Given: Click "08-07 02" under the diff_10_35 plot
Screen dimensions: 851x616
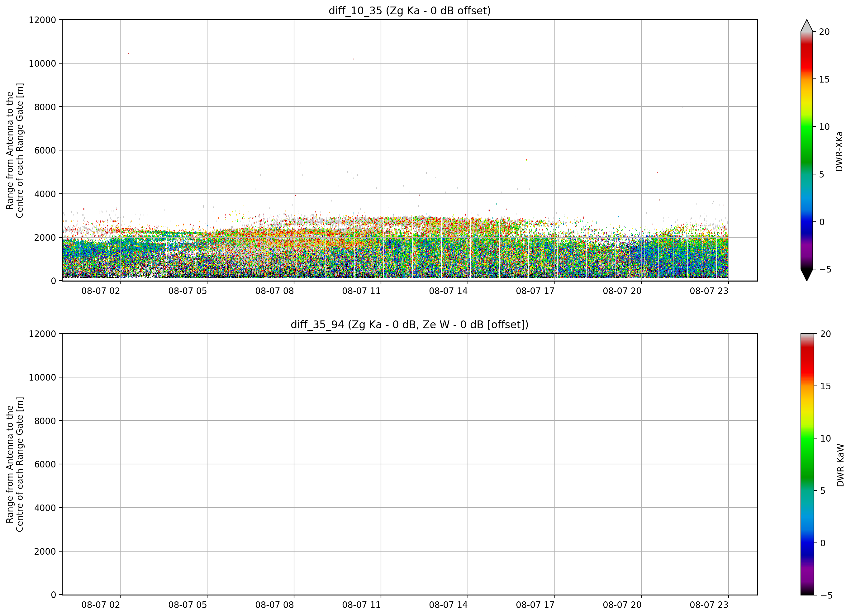Looking at the screenshot, I should 101,291.
